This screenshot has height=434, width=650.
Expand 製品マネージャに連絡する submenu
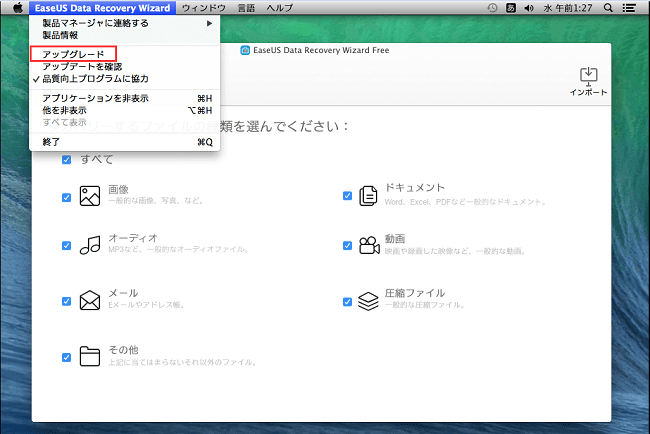(124, 23)
